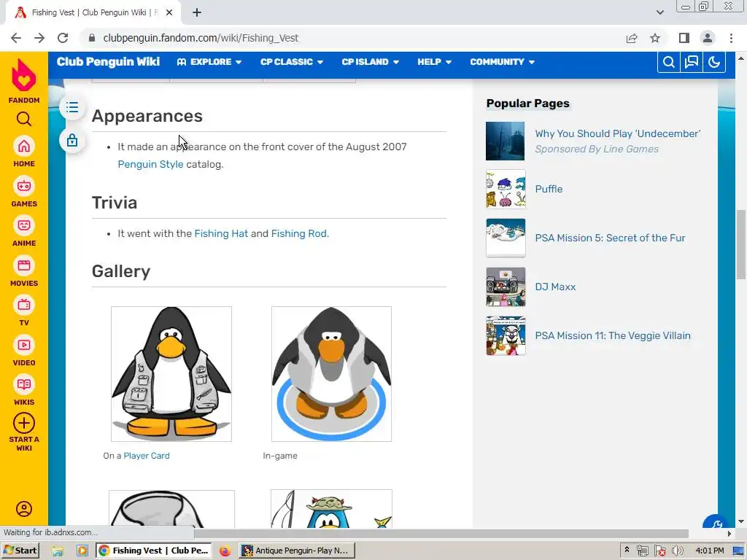Expand the CP Island dropdown
747x560 pixels.
(x=370, y=62)
